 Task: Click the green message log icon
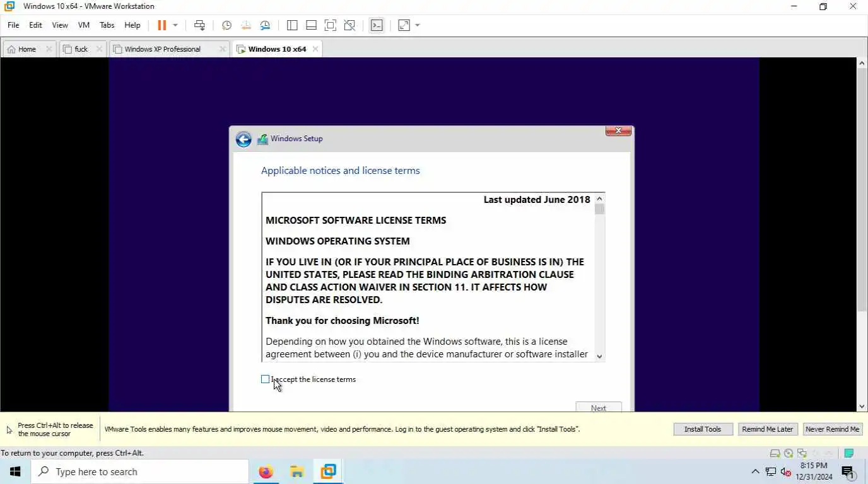[849, 453]
